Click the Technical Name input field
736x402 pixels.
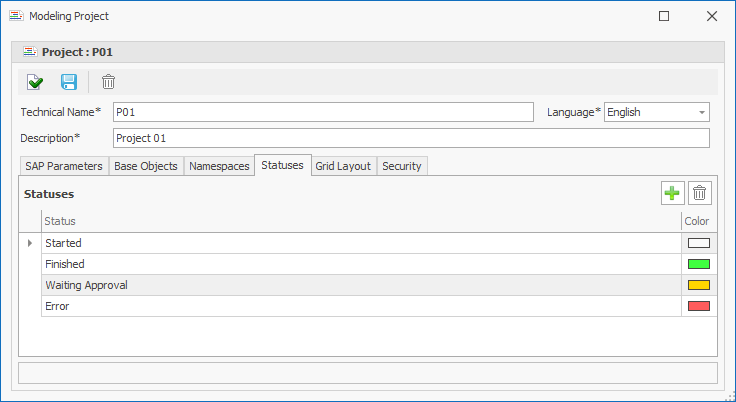[323, 112]
